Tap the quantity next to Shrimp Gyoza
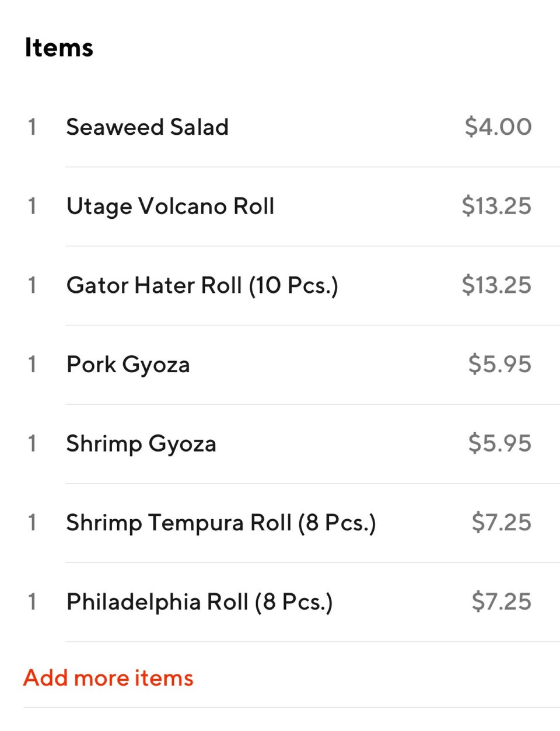 pos(32,444)
